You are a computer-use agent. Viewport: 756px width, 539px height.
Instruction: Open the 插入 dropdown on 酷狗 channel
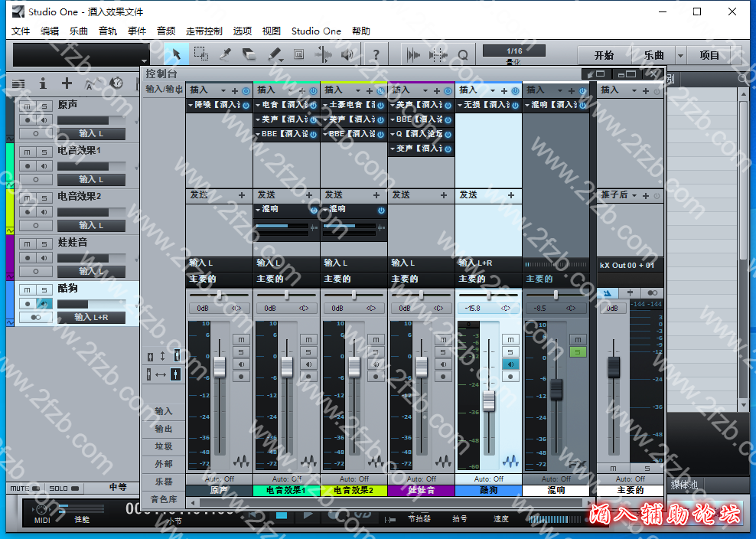(x=492, y=90)
